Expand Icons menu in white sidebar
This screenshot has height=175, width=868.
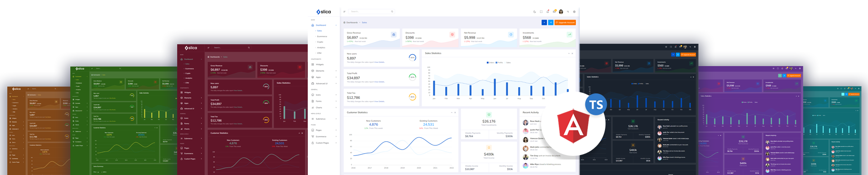coord(324,95)
